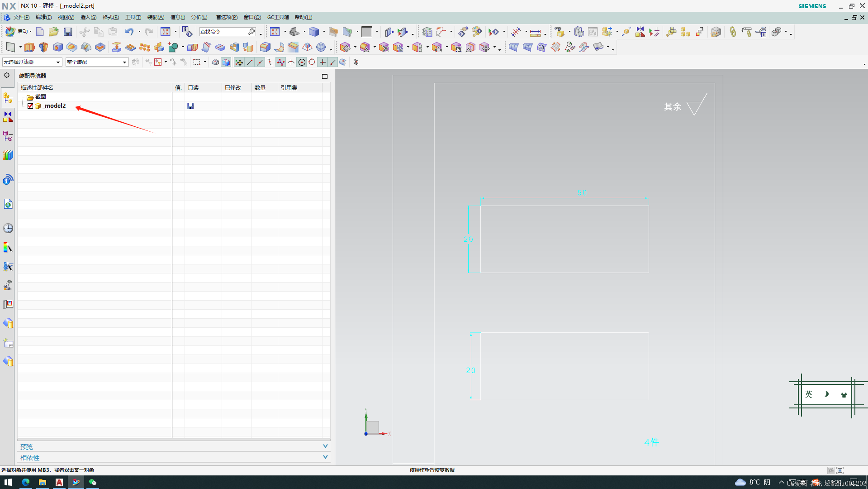Click the Hole feature icon
868x489 pixels.
(x=58, y=47)
